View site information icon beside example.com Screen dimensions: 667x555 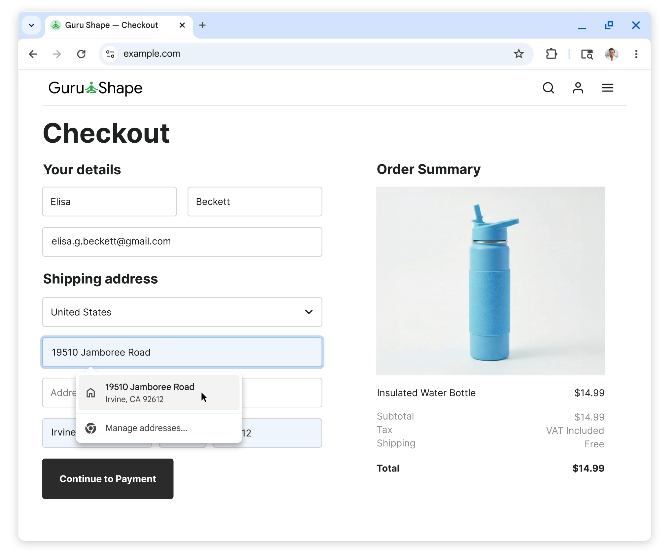tap(110, 54)
